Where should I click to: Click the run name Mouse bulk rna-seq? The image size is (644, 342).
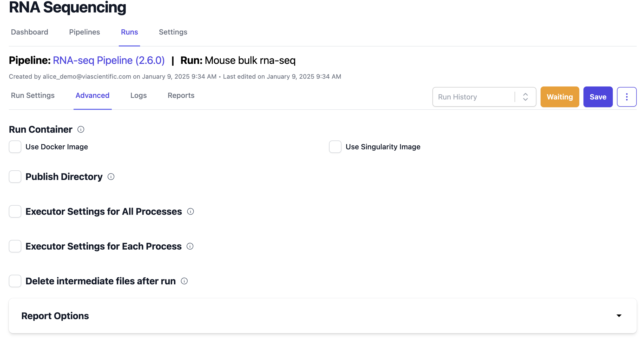250,60
